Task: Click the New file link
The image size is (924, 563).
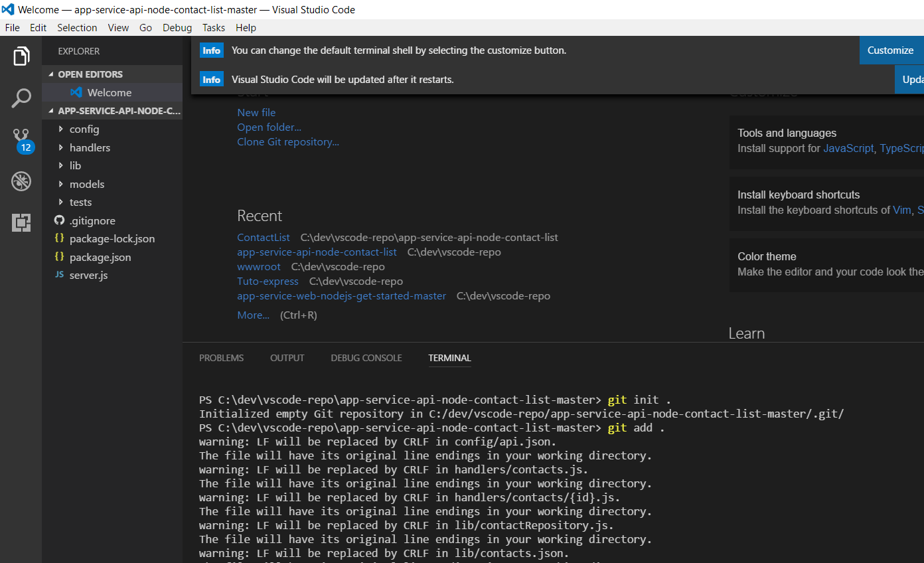Action: [x=256, y=112]
